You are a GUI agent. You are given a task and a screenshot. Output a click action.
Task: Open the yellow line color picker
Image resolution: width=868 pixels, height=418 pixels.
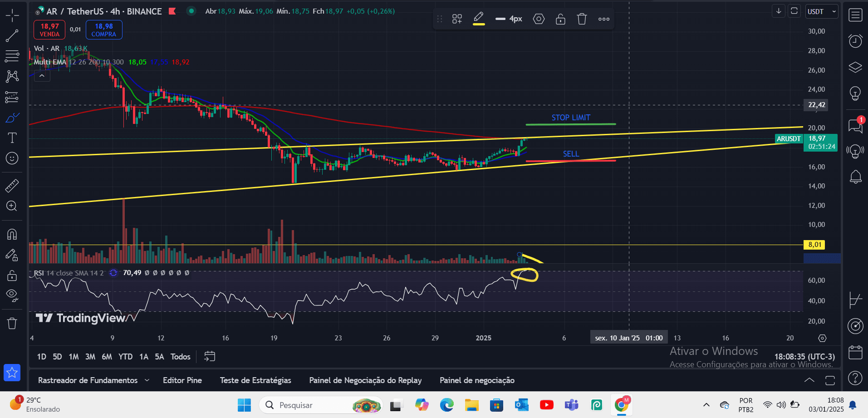[x=479, y=19]
